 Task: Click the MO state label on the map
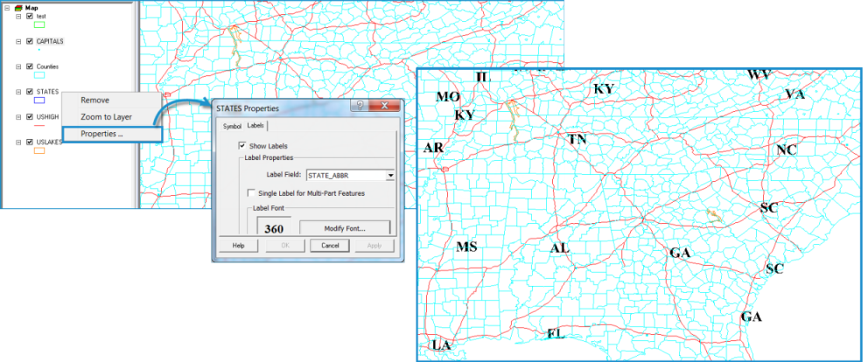point(448,97)
